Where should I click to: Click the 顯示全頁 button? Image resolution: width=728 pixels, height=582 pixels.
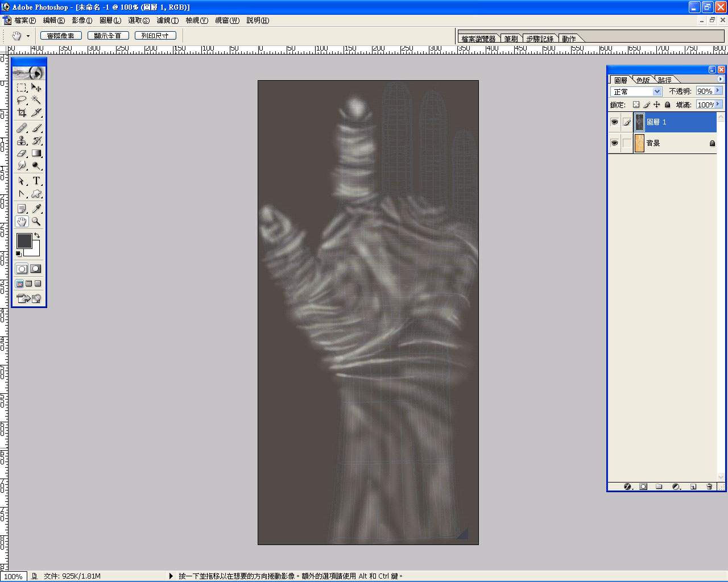click(108, 35)
